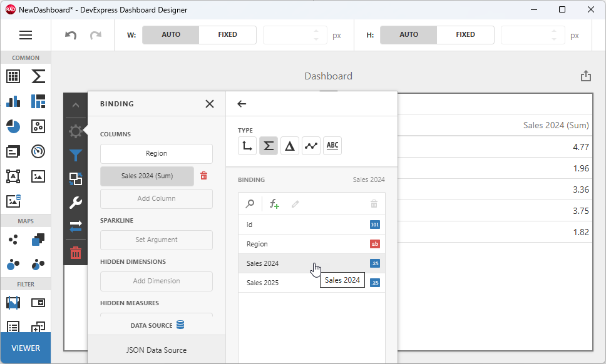Image resolution: width=606 pixels, height=364 pixels.
Task: Open the blue filter icon on the floating toolbar
Action: (75, 156)
